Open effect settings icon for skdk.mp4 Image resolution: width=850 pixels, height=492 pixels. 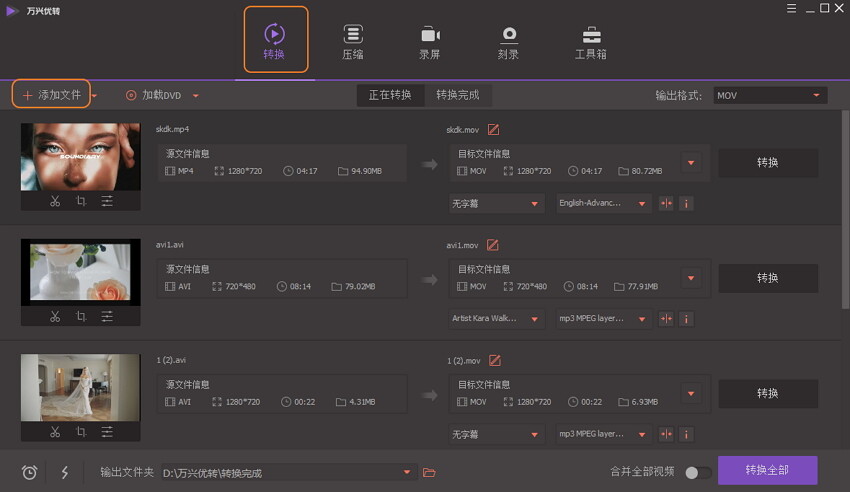pos(107,201)
